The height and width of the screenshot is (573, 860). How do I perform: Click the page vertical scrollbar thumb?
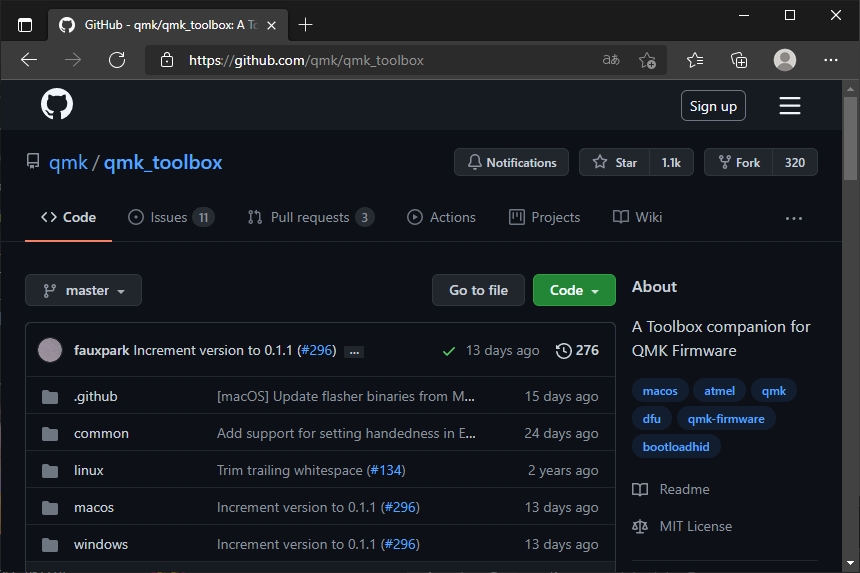(850, 139)
